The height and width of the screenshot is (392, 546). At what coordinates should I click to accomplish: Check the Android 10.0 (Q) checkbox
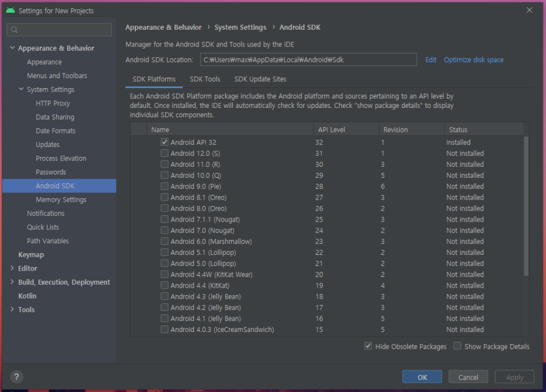click(164, 175)
